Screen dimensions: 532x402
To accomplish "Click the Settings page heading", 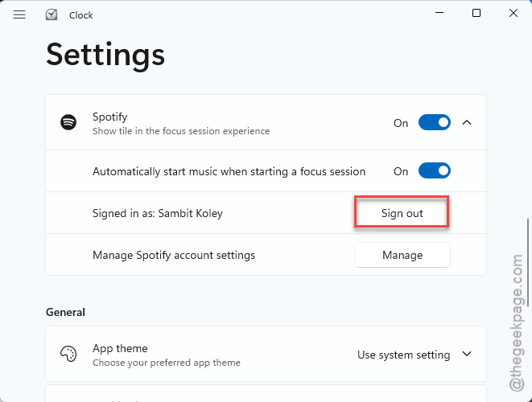I will click(x=105, y=55).
